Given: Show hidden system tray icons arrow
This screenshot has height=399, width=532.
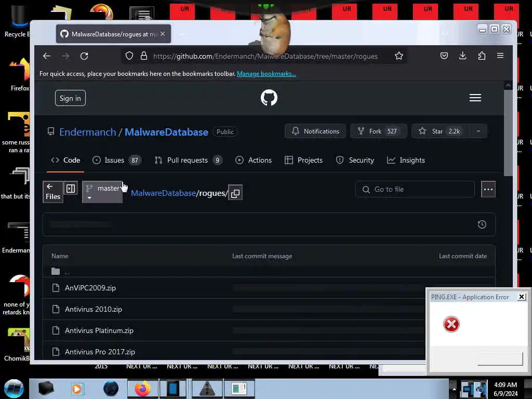Looking at the screenshot, I should [454, 389].
